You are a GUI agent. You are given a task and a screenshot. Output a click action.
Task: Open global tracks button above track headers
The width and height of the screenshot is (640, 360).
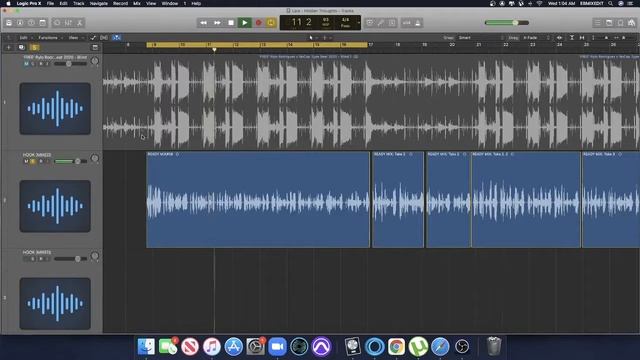click(95, 47)
